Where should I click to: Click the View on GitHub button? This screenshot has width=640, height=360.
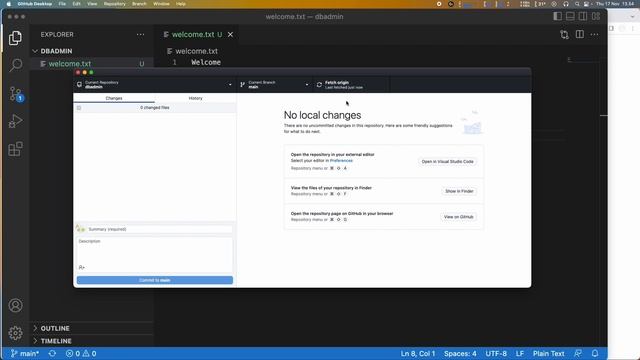pos(458,217)
